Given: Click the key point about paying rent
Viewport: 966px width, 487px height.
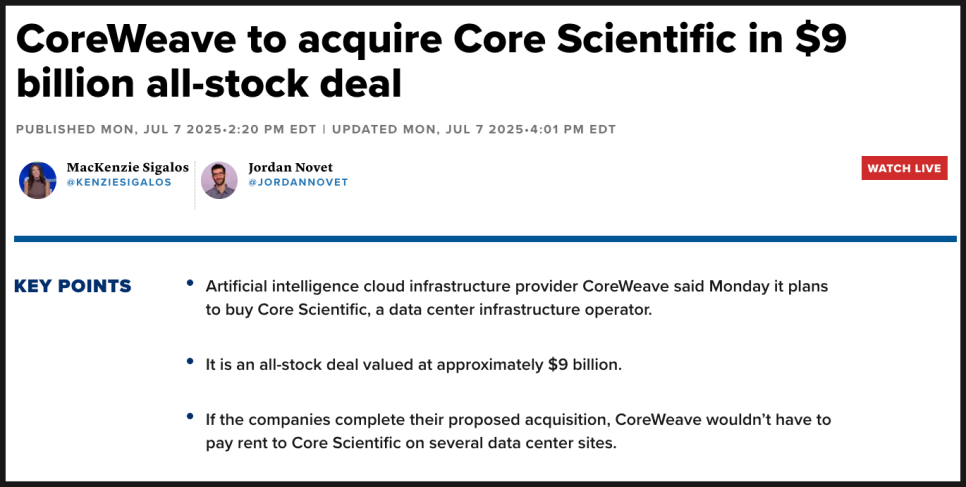Looking at the screenshot, I should pos(518,431).
